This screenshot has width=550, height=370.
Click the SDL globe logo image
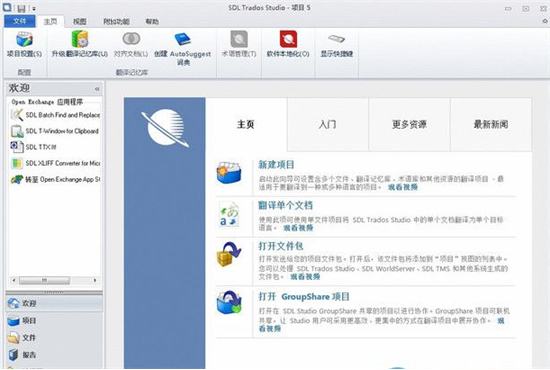coord(165,128)
